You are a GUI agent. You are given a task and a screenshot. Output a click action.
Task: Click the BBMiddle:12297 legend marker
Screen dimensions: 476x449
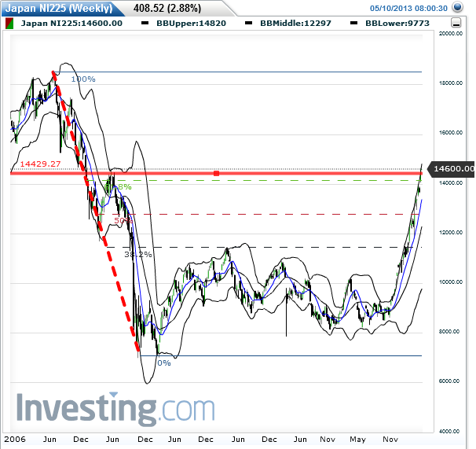click(x=249, y=23)
